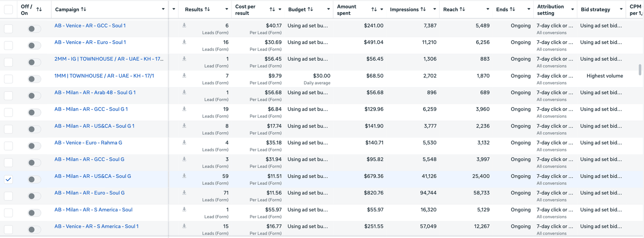Image resolution: width=644 pixels, height=238 pixels.
Task: Sort by the Campaign column arrows
Action: 83,9
